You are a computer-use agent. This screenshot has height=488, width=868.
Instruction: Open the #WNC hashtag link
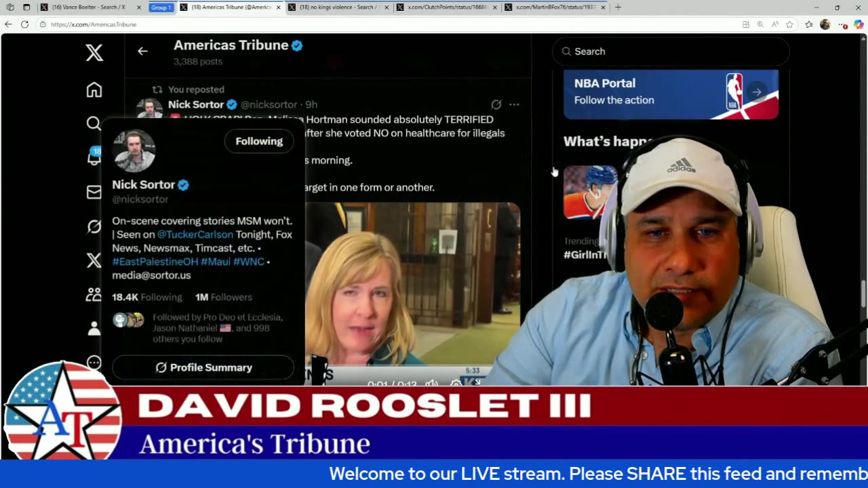[249, 262]
